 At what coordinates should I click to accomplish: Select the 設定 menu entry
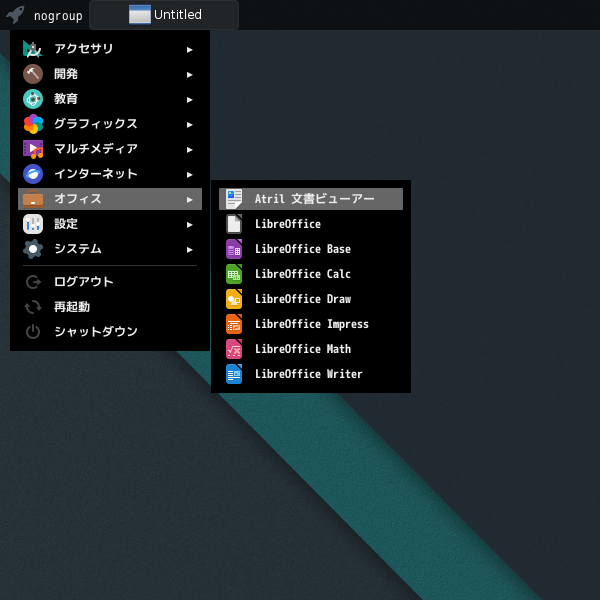click(x=110, y=224)
